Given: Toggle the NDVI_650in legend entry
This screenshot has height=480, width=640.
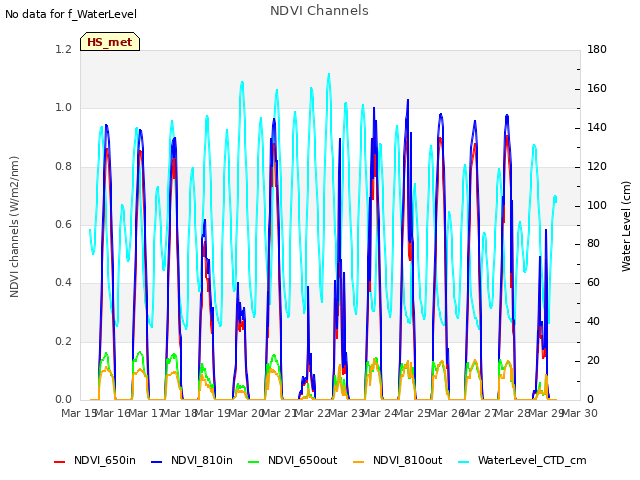Looking at the screenshot, I should tap(95, 460).
